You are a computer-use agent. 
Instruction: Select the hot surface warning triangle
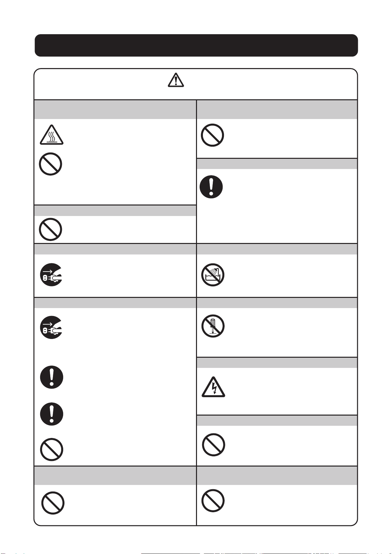[52, 135]
